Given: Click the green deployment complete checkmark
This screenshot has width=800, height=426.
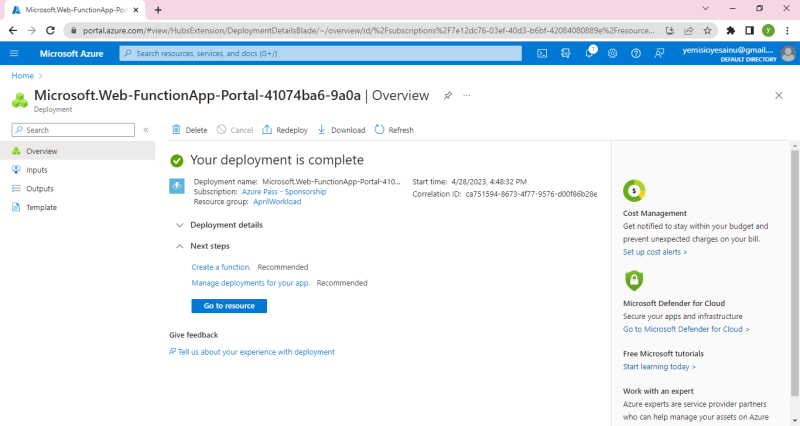Looking at the screenshot, I should point(177,161).
